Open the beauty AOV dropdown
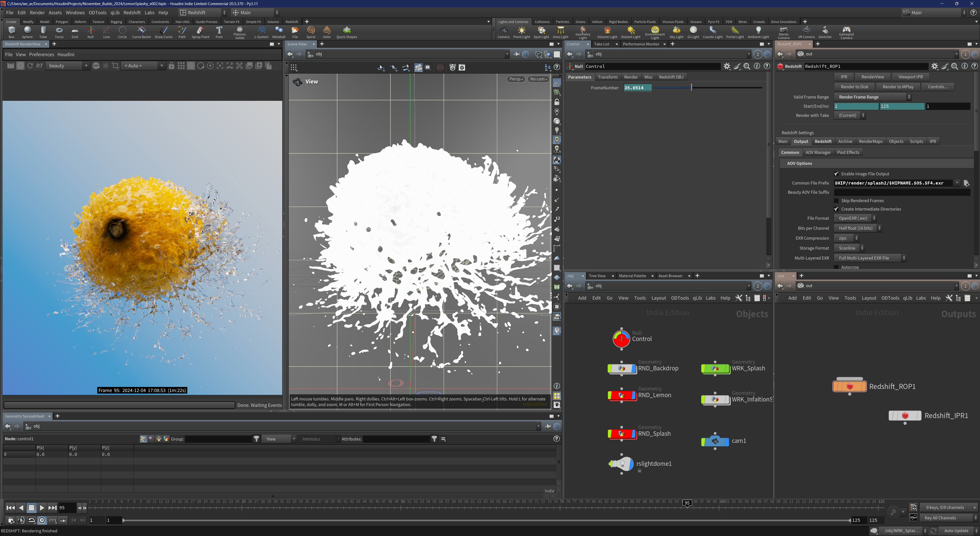The height and width of the screenshot is (536, 980). (x=67, y=66)
